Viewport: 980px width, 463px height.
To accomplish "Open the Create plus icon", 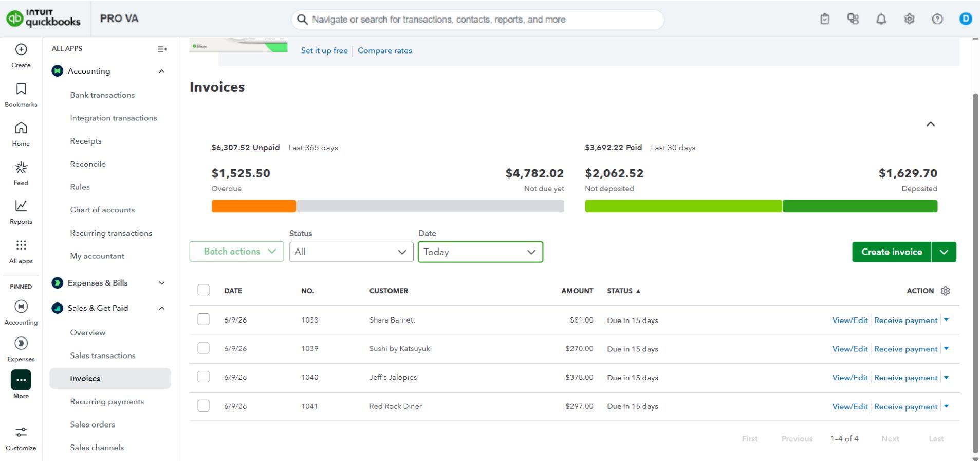I will pos(21,49).
